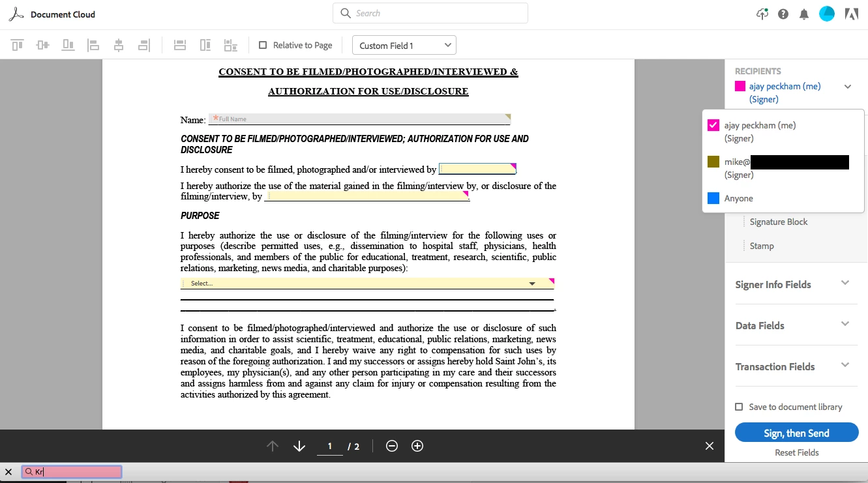This screenshot has height=483, width=868.
Task: Open the help question mark icon
Action: 783,14
